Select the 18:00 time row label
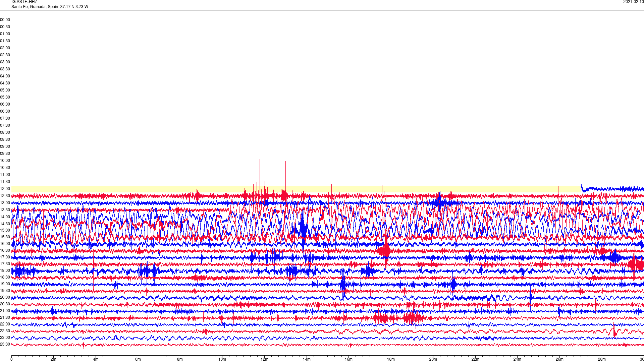The image size is (644, 362). tap(5, 270)
